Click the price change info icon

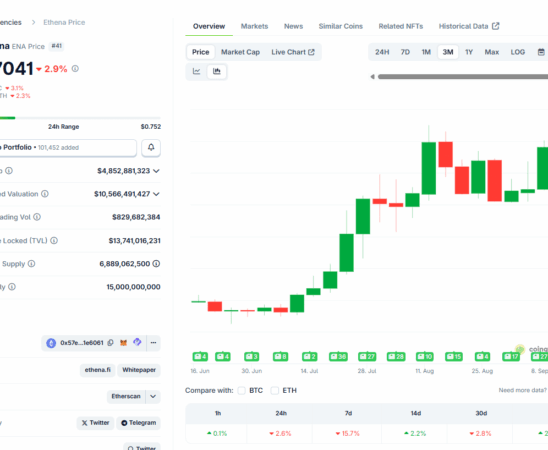tap(75, 69)
